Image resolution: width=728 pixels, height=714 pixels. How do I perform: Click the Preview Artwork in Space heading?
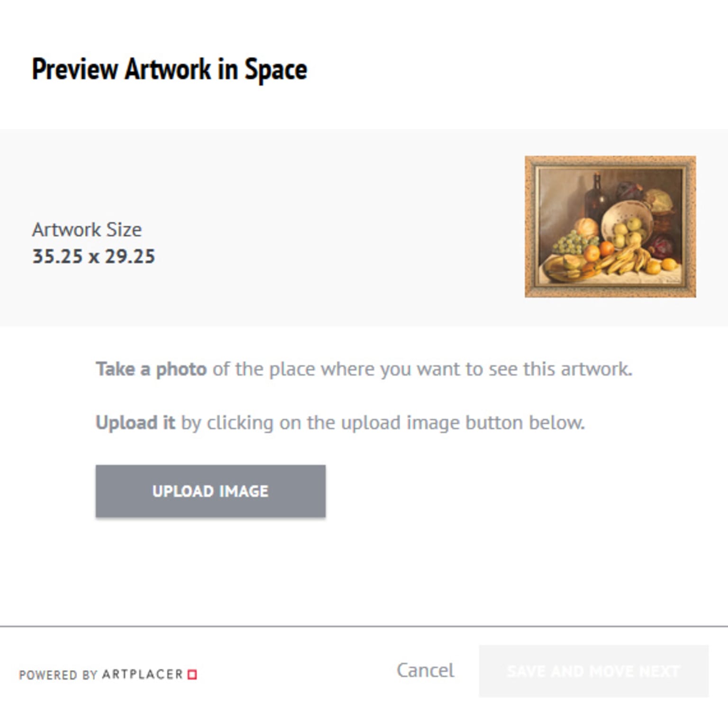(169, 69)
